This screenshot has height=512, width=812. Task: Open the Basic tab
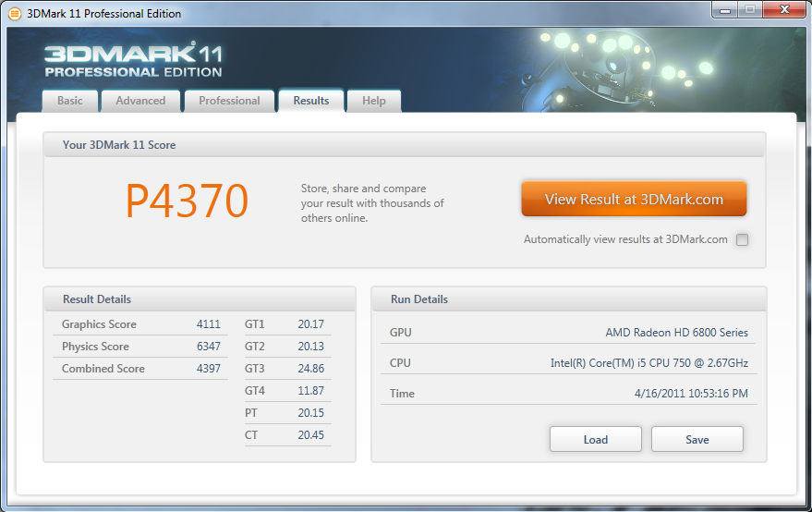70,101
